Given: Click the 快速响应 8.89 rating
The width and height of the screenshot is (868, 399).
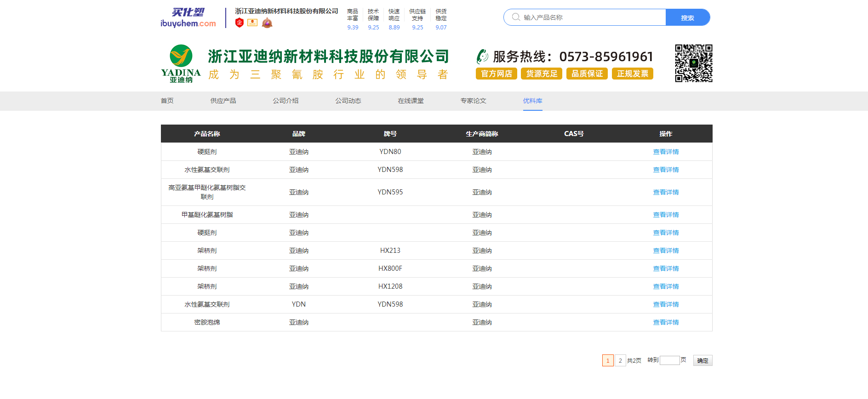Looking at the screenshot, I should (394, 19).
